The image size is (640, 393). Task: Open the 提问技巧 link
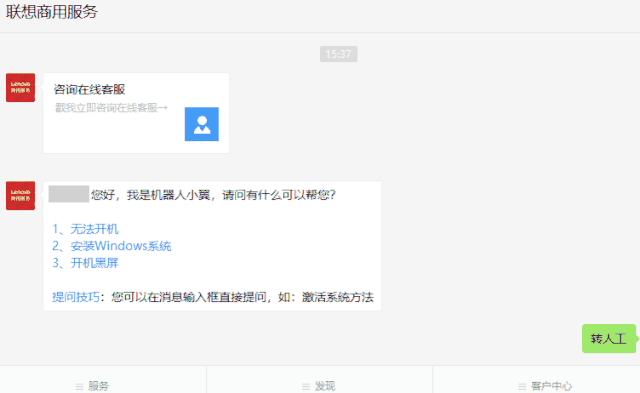point(76,297)
